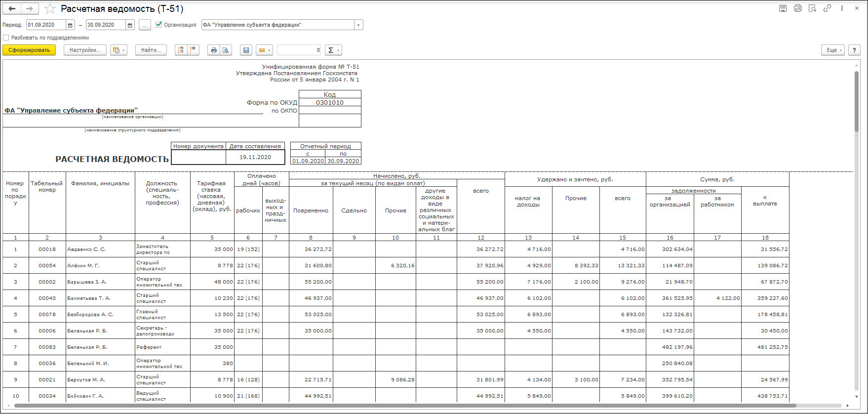
Task: Save document via title bar diskette icon
Action: (783, 8)
